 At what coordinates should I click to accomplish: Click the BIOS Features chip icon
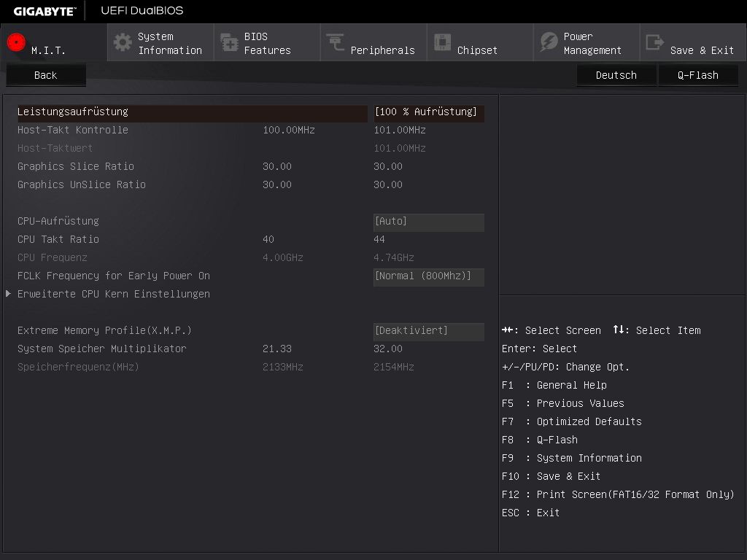[229, 42]
